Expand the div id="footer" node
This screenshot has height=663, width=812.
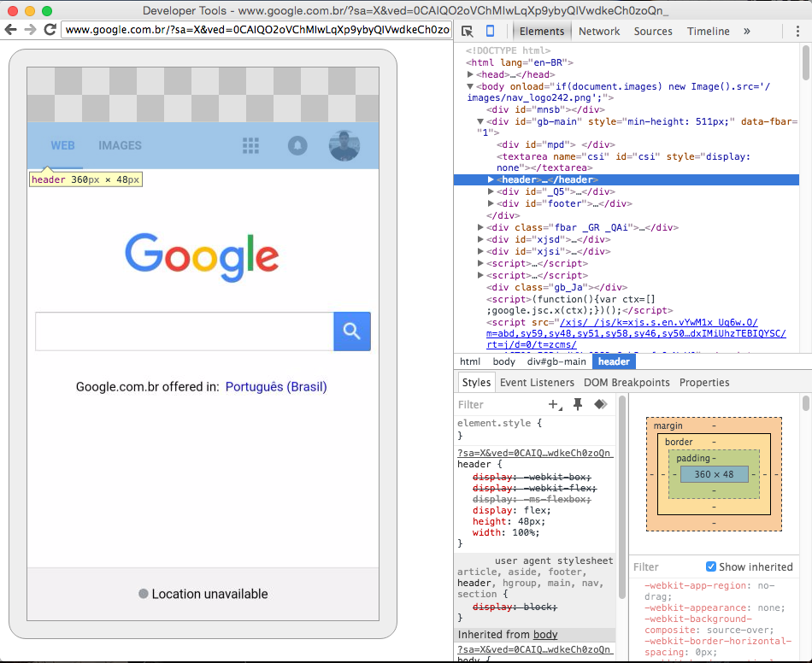pyautogui.click(x=491, y=203)
